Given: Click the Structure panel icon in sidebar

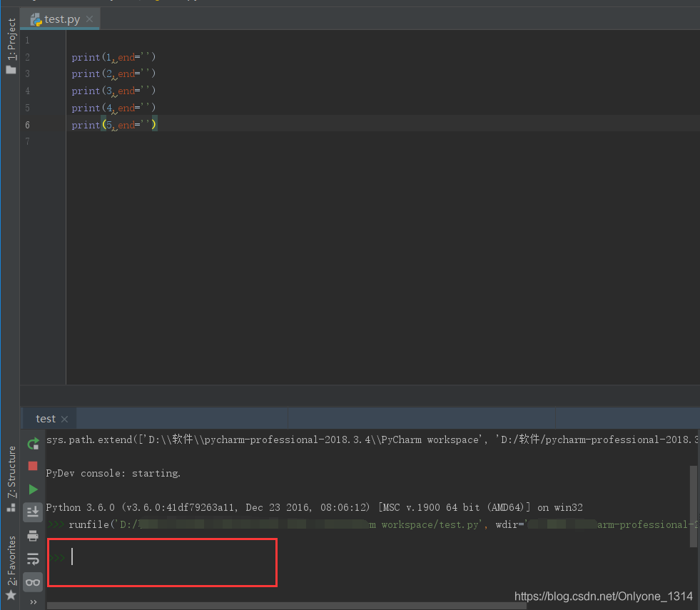Looking at the screenshot, I should [x=11, y=508].
